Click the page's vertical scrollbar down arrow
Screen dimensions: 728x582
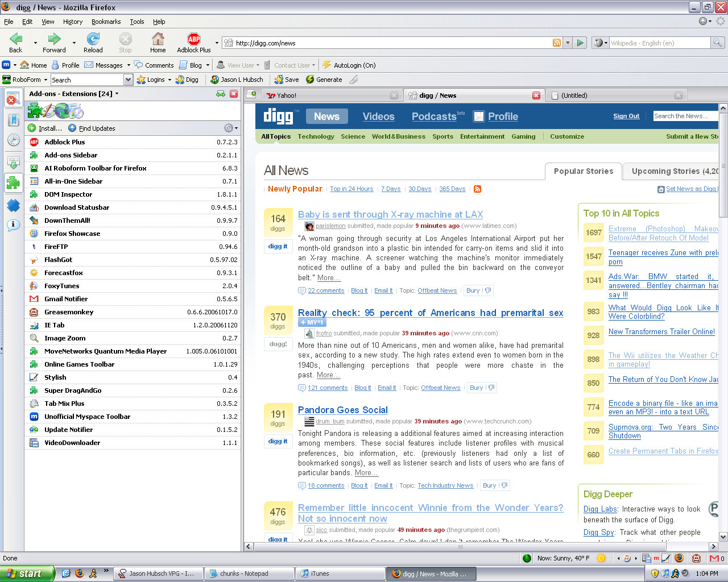(x=723, y=536)
